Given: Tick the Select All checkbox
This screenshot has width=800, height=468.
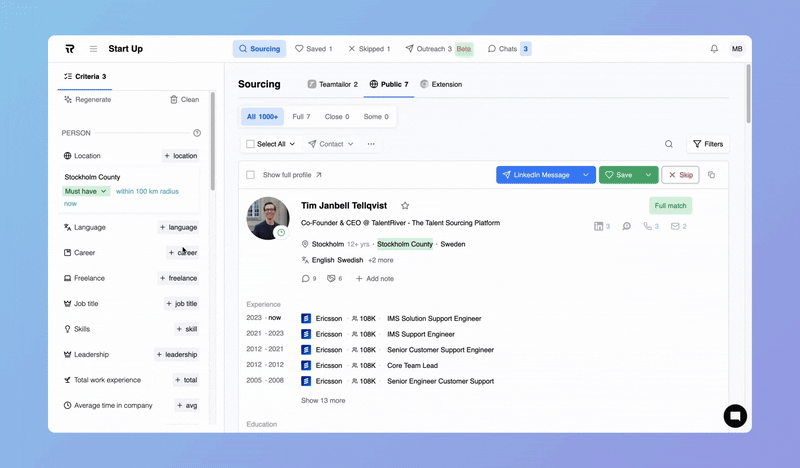Looking at the screenshot, I should pos(251,144).
